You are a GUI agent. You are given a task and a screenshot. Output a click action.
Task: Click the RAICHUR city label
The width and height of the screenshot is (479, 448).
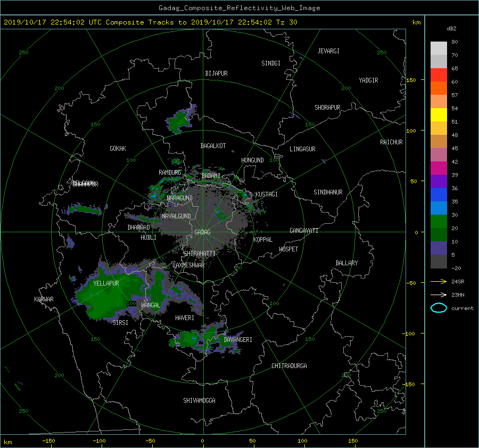391,142
